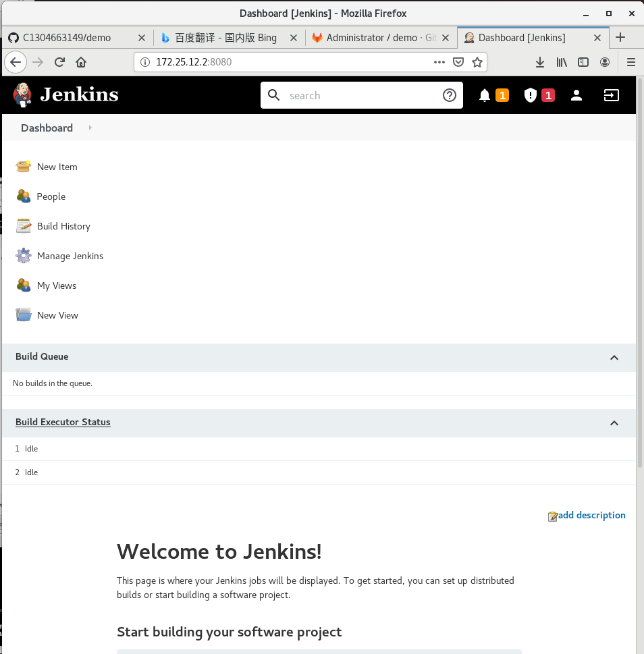Open the Build History link

63,226
